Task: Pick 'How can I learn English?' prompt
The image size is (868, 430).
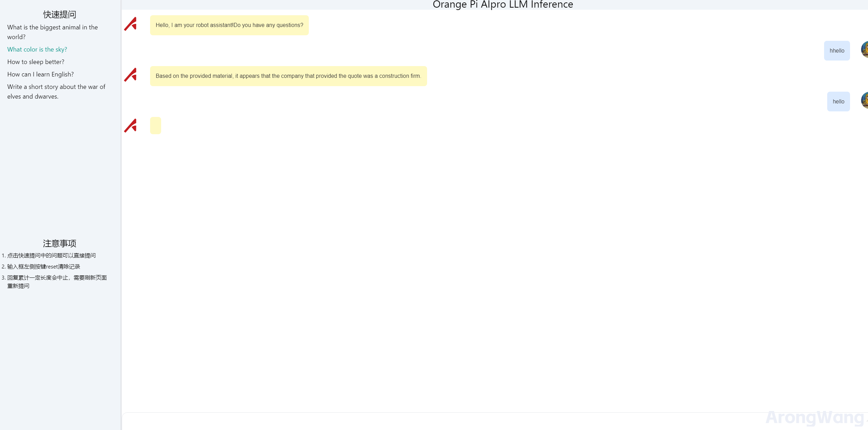Action: [40, 74]
